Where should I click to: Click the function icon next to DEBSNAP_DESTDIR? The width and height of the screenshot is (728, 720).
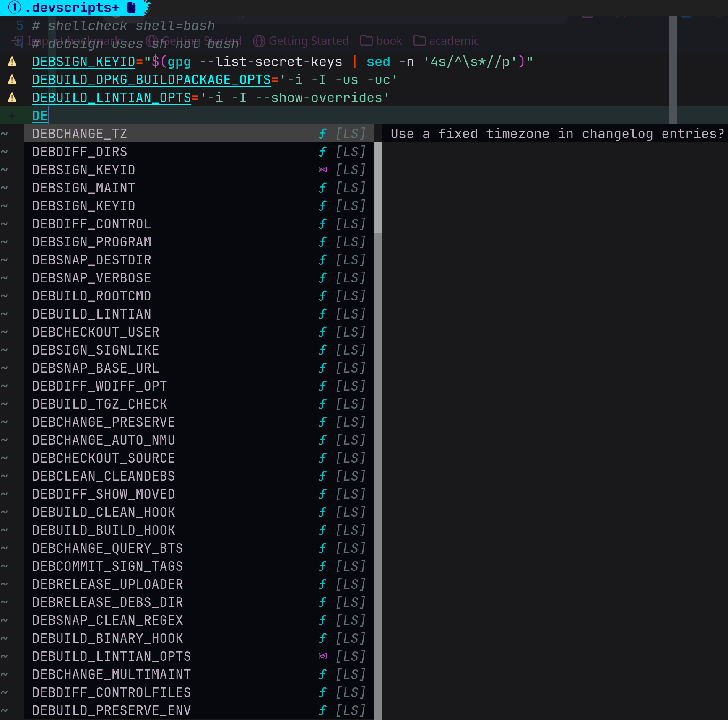click(x=322, y=260)
